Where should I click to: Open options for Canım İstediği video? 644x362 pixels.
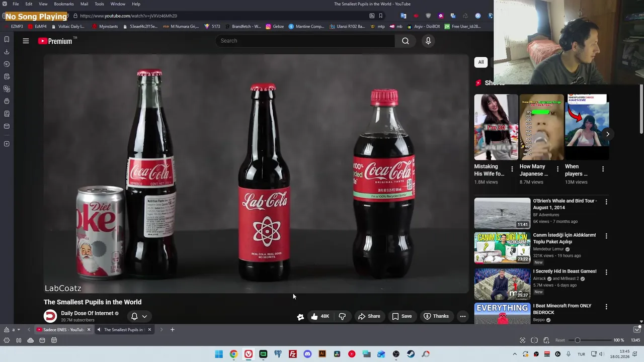(606, 236)
